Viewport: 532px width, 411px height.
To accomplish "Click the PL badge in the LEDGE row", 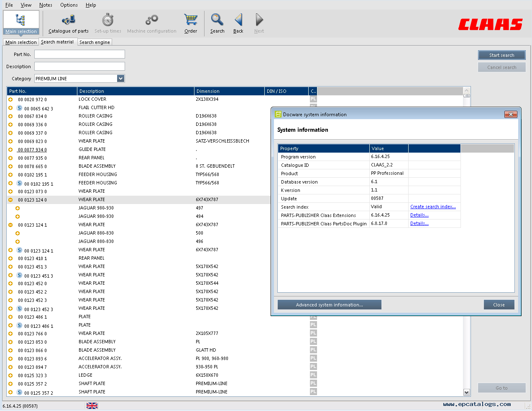I will 313,375.
